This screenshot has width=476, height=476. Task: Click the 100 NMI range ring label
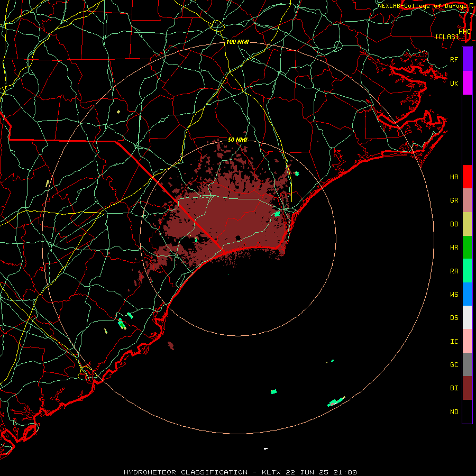point(237,42)
